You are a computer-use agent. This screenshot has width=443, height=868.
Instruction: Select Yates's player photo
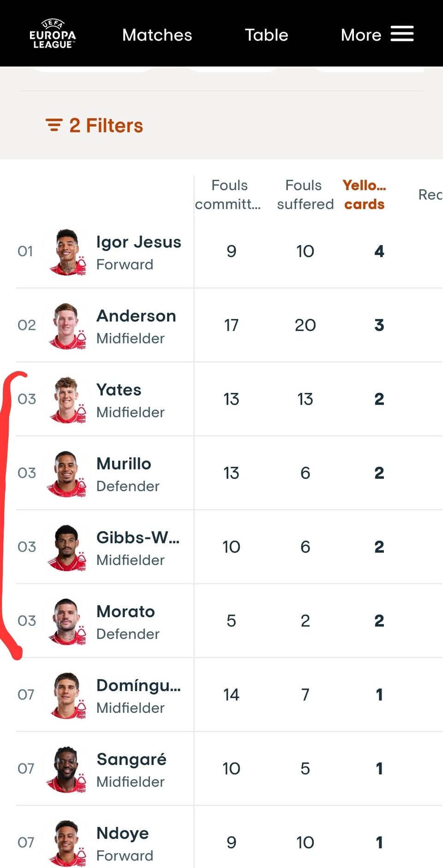pos(67,399)
